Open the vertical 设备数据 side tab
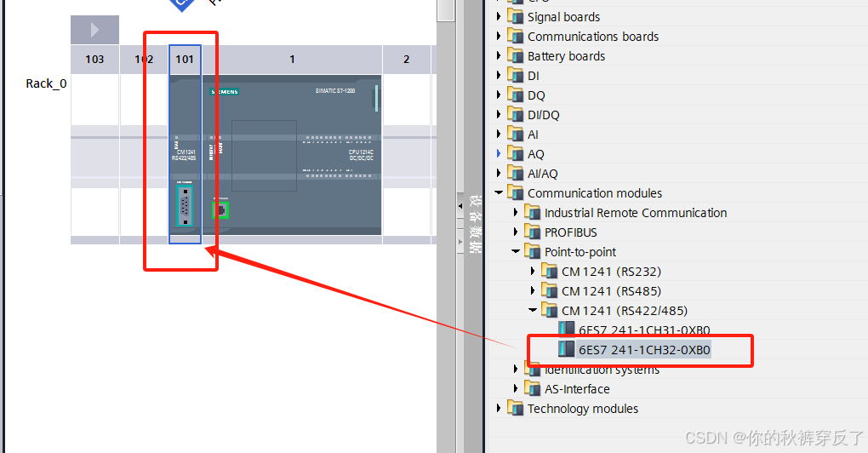The height and width of the screenshot is (453, 868). coord(474,224)
